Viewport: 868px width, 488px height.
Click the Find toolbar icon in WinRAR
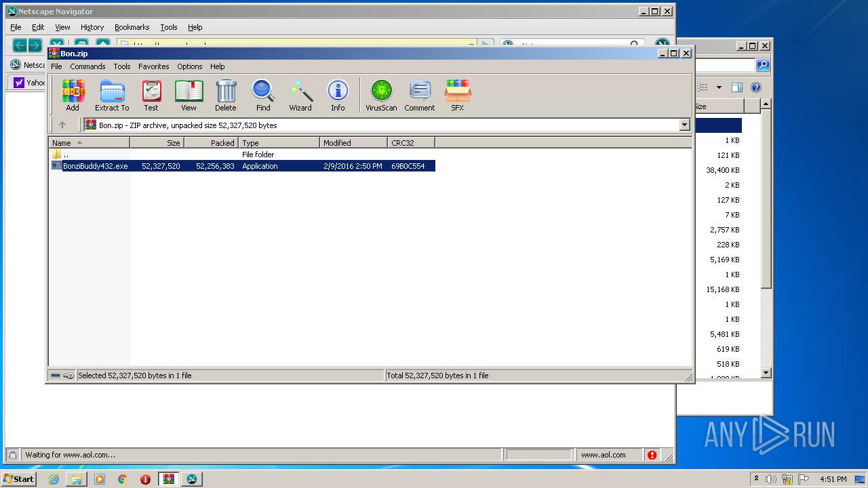[x=263, y=95]
